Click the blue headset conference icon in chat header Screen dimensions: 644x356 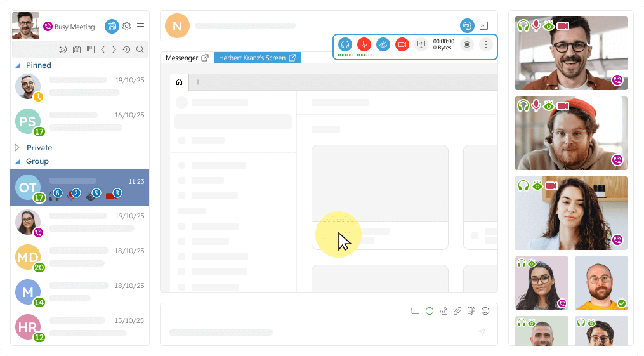click(x=467, y=26)
